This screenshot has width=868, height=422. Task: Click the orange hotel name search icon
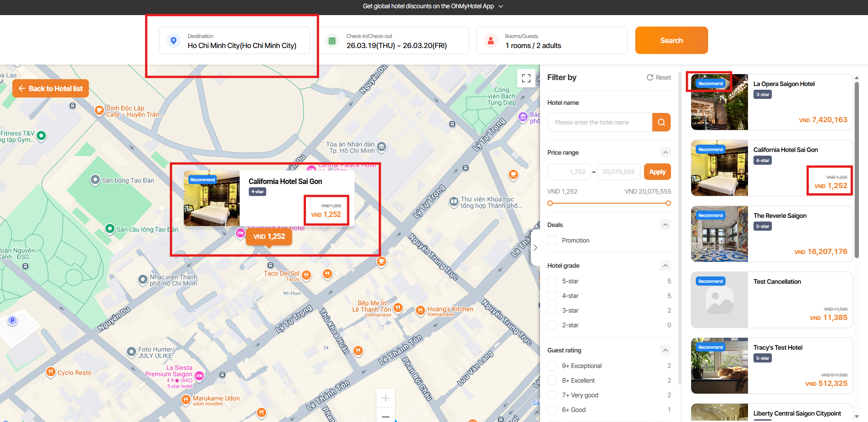coord(661,122)
